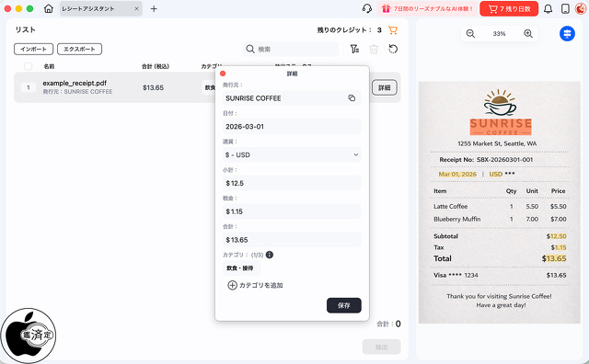Click the 抽出 button at bottom
589x364 pixels.
381,347
